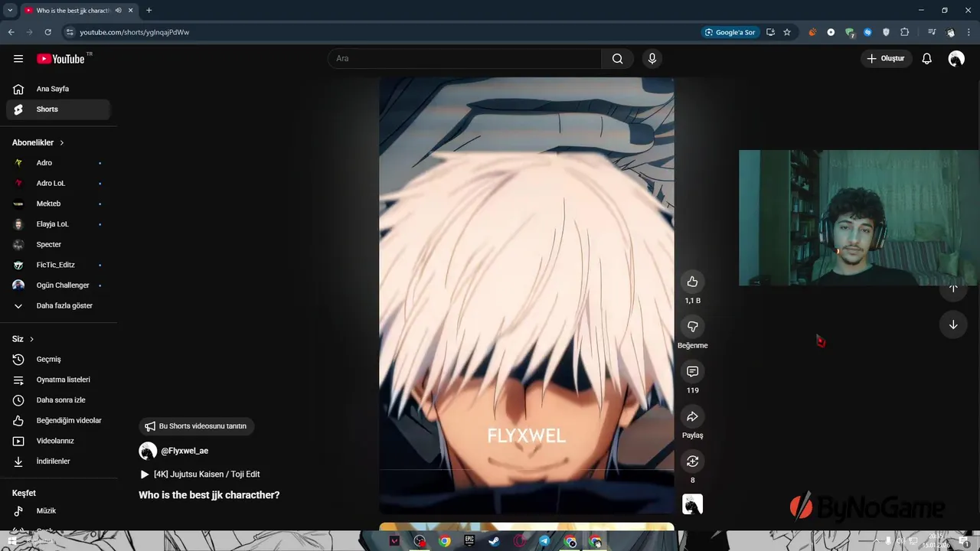Open İndirilenler downloads

[x=58, y=461]
